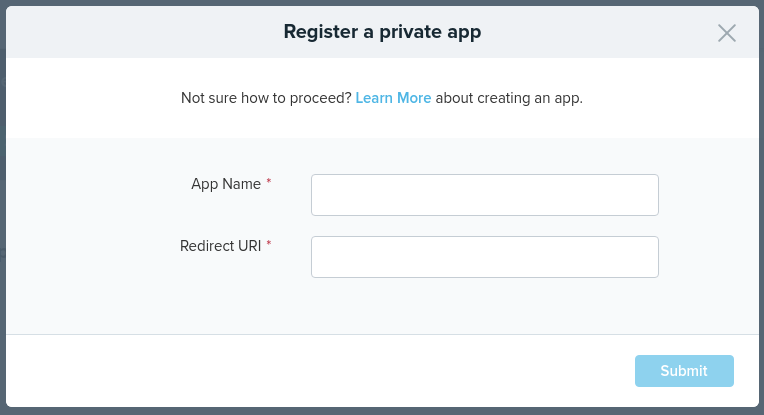Click the "about creating an app." text
The width and height of the screenshot is (764, 415).
click(x=509, y=98)
